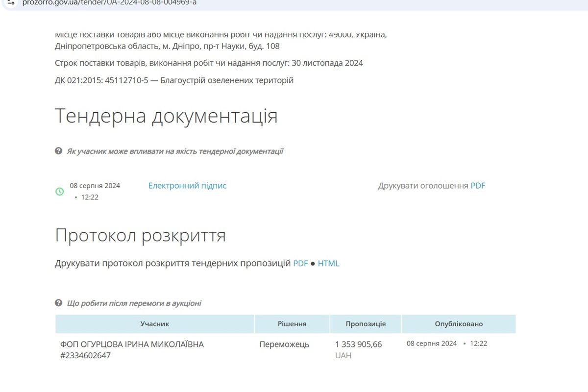Click the Переможець decision entry
Image resolution: width=588 pixels, height=392 pixels.
click(x=284, y=344)
